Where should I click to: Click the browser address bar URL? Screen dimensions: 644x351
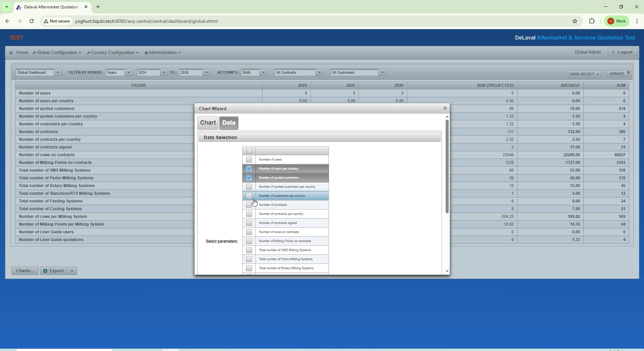[x=146, y=21]
